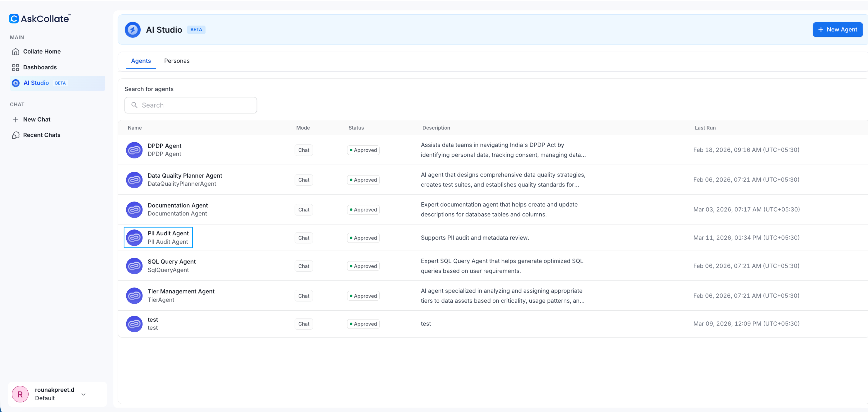The width and height of the screenshot is (868, 412).
Task: Open the Documentation Agent entry
Action: [x=178, y=205]
